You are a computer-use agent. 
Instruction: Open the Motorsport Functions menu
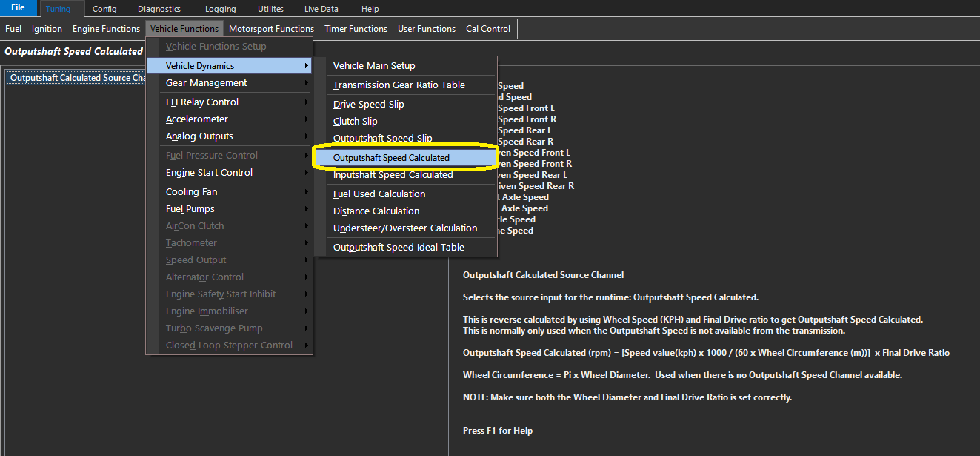tap(271, 29)
